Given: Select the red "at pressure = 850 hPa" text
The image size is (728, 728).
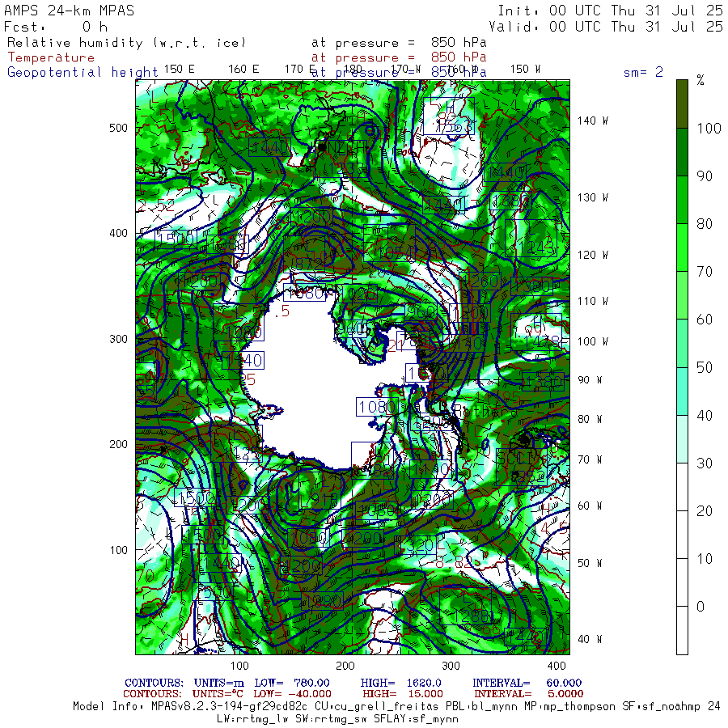Looking at the screenshot, I should [x=399, y=57].
